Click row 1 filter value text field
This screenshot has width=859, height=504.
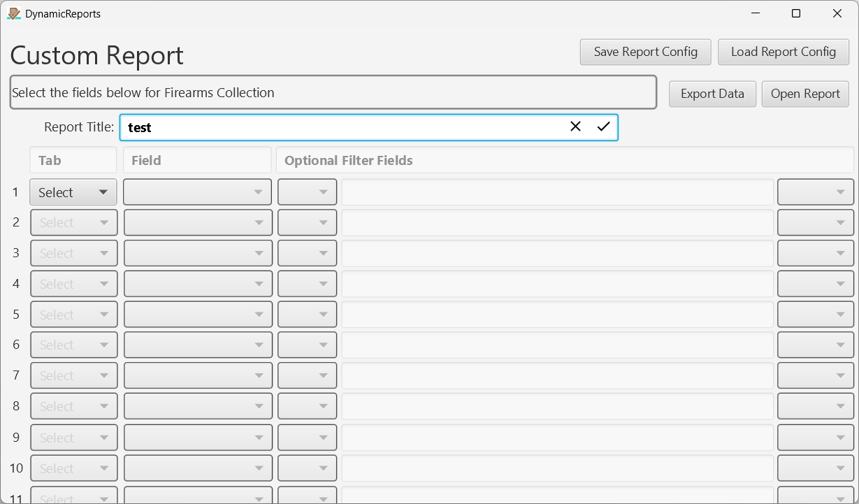[557, 192]
